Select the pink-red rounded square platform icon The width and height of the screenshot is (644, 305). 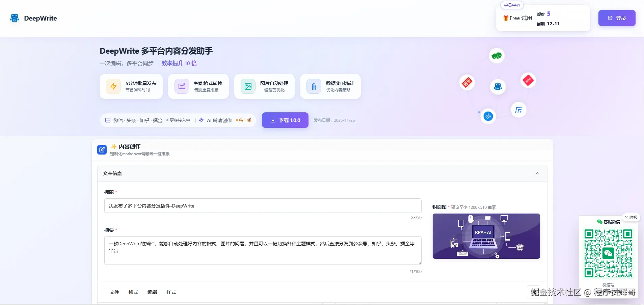pos(528,80)
